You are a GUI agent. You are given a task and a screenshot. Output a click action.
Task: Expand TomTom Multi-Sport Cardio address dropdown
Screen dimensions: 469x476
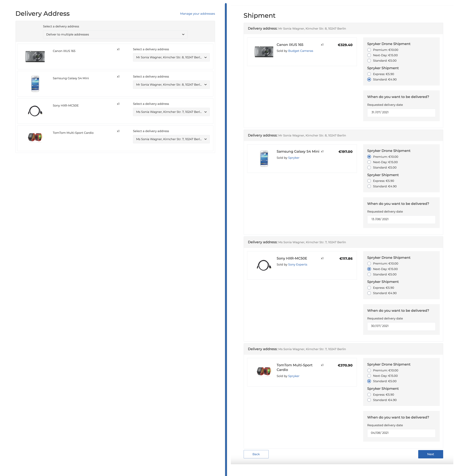tap(171, 139)
